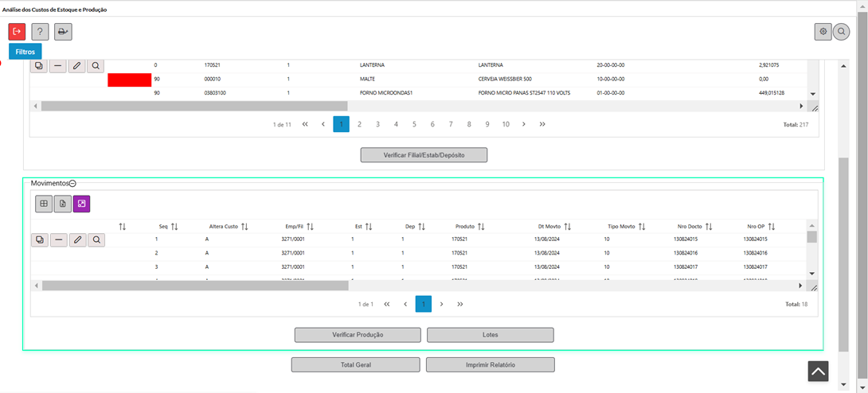Click the copy icon in the LANTERNA row
The image size is (868, 393).
coord(40,66)
